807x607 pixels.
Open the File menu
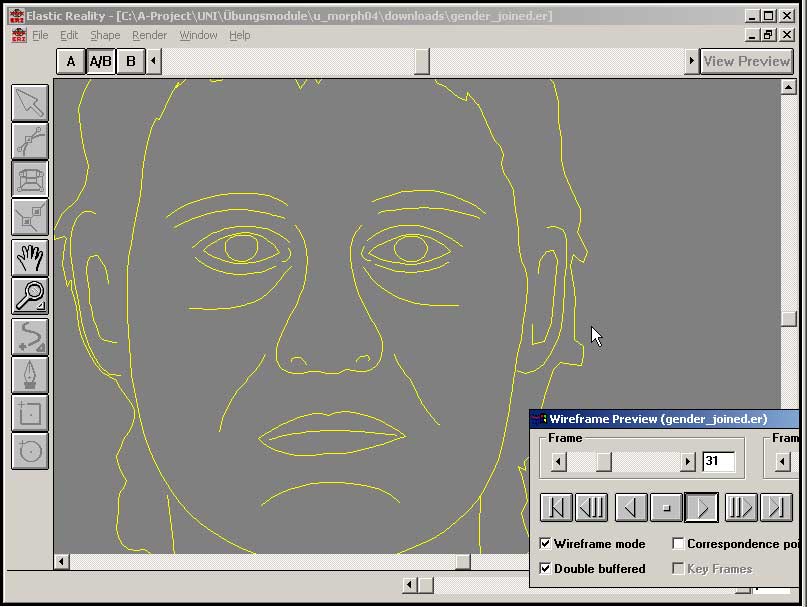point(40,35)
